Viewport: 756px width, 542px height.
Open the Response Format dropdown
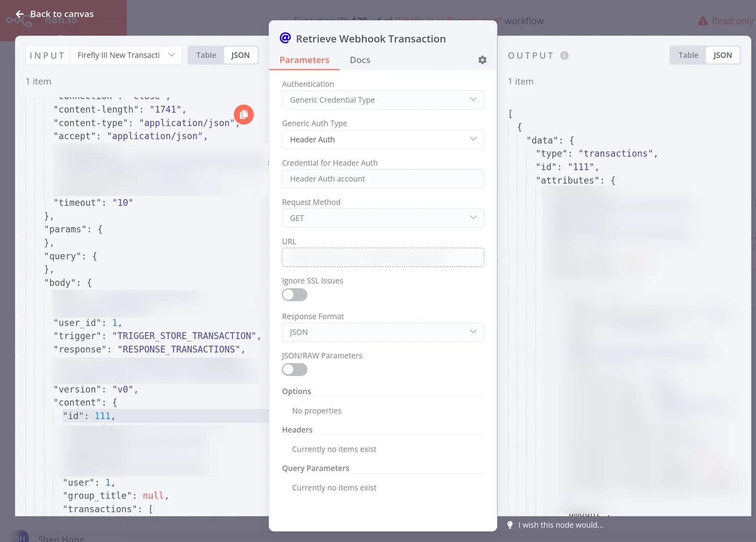[x=383, y=332]
